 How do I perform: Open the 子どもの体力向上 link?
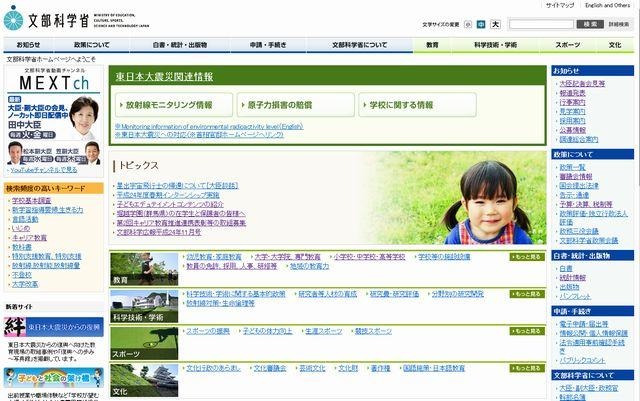(x=267, y=331)
